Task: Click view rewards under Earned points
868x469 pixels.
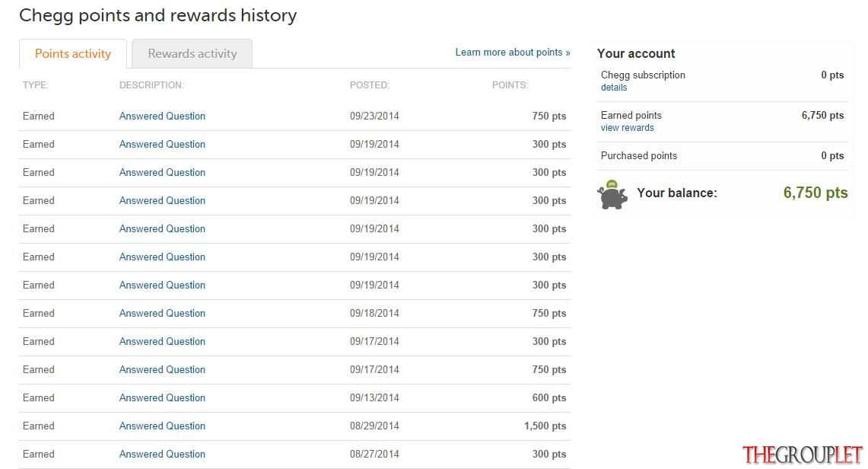Action: 627,128
